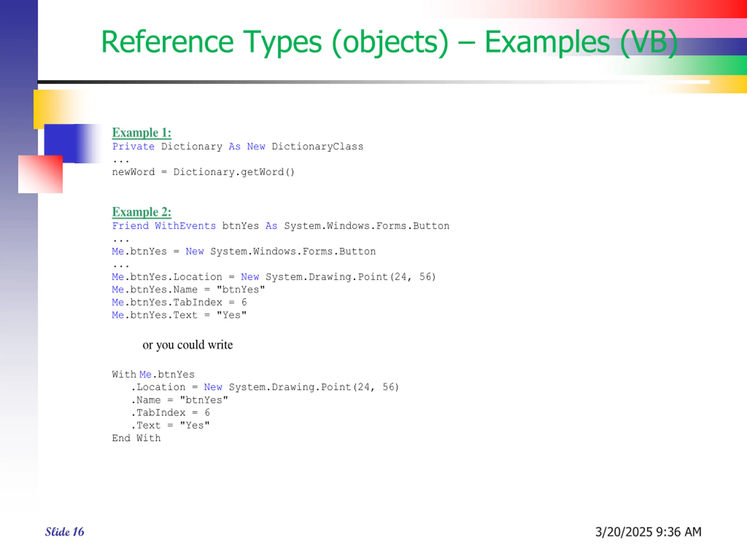The width and height of the screenshot is (747, 560).
Task: Select the 'Example 1:' heading
Action: (142, 133)
